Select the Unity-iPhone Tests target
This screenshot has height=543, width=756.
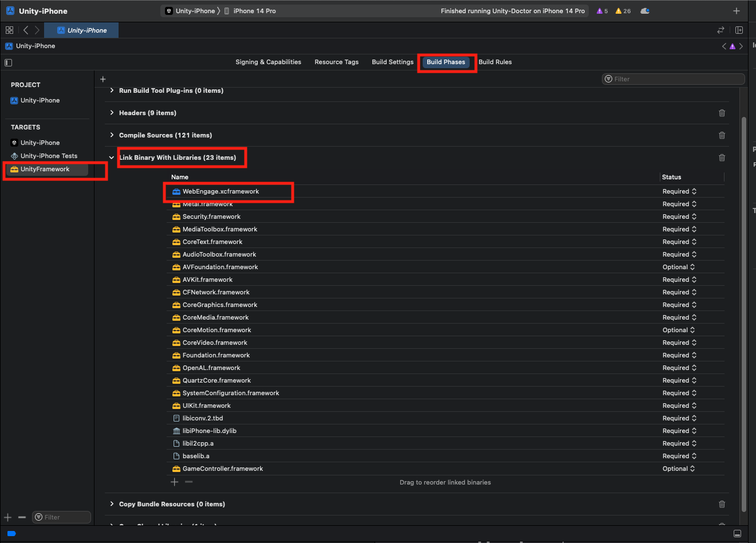(x=49, y=156)
